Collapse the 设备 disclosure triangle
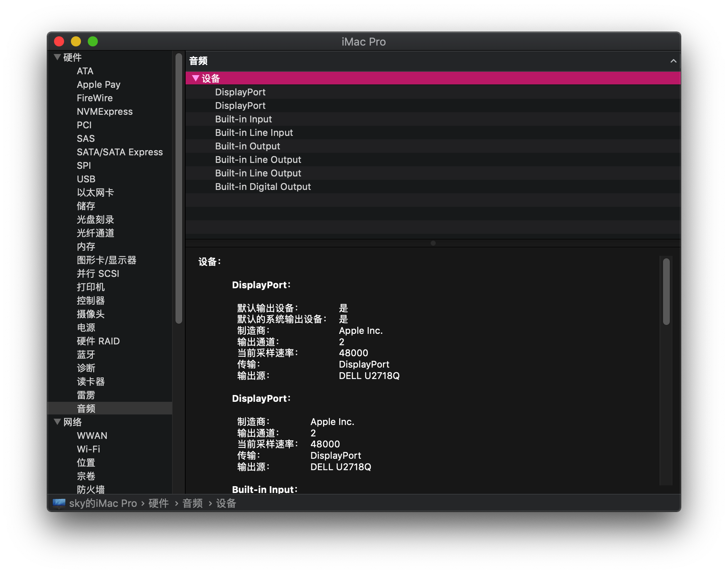728x574 pixels. coord(195,78)
